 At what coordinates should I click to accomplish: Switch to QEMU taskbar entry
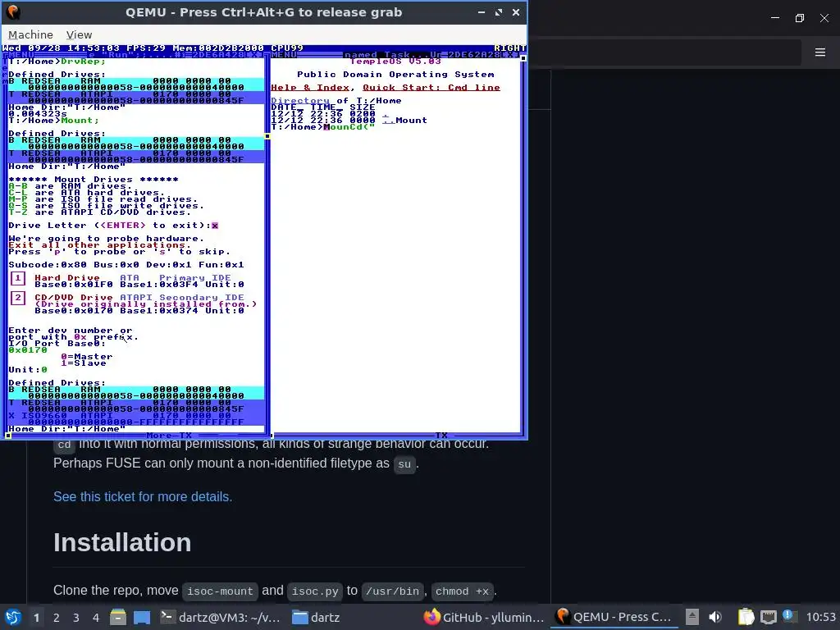tap(614, 617)
